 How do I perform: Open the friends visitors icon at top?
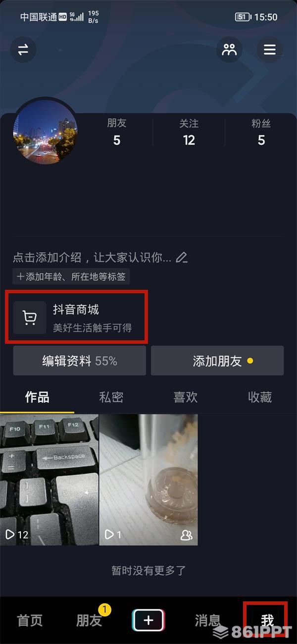pos(229,50)
